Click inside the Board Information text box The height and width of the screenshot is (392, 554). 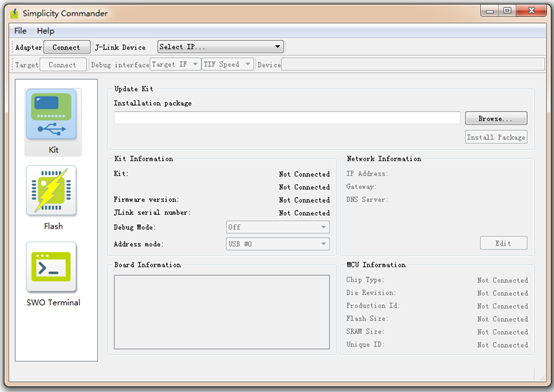pos(222,312)
